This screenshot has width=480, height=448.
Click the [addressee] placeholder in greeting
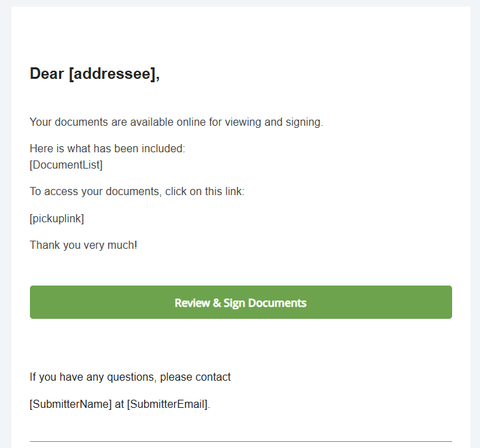[112, 74]
